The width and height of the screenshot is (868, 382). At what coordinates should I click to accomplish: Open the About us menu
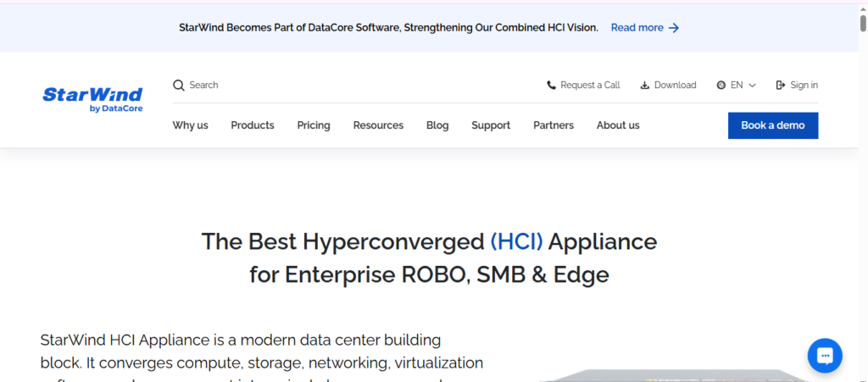618,125
